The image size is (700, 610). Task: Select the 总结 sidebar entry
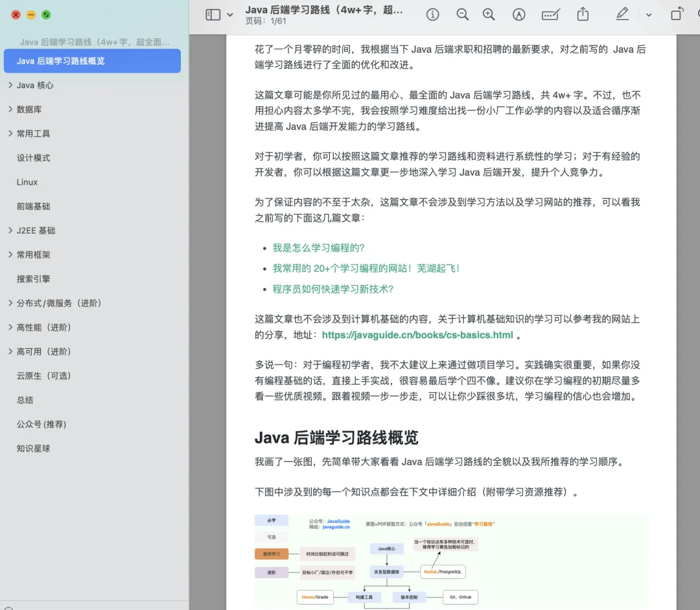point(25,400)
